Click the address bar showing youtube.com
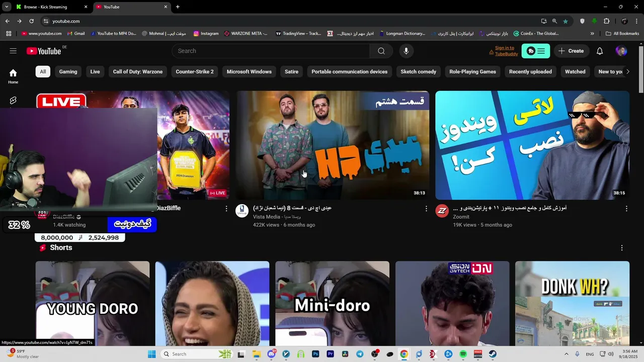 pyautogui.click(x=289, y=21)
